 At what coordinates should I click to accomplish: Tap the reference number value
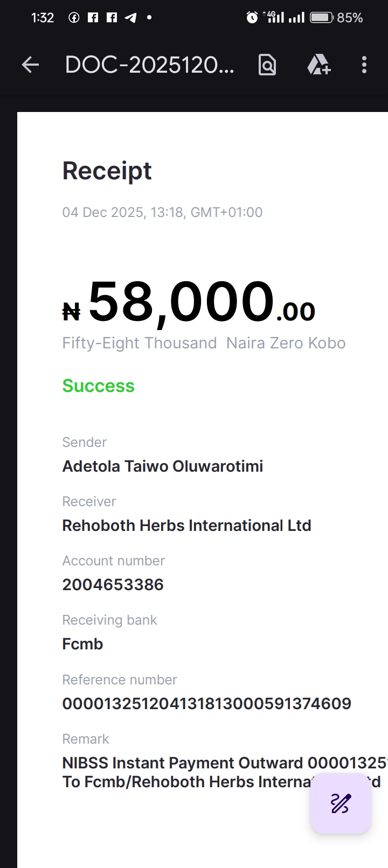pyautogui.click(x=206, y=703)
